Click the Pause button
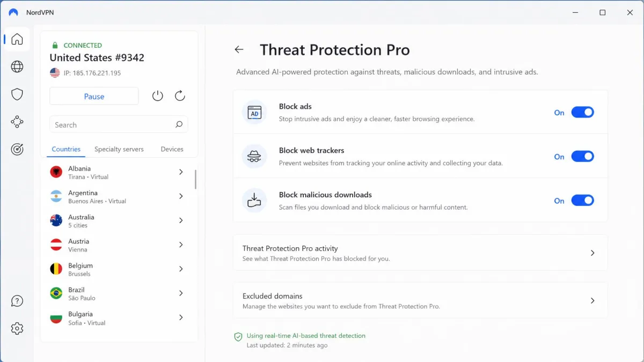Image resolution: width=644 pixels, height=362 pixels. pos(94,97)
